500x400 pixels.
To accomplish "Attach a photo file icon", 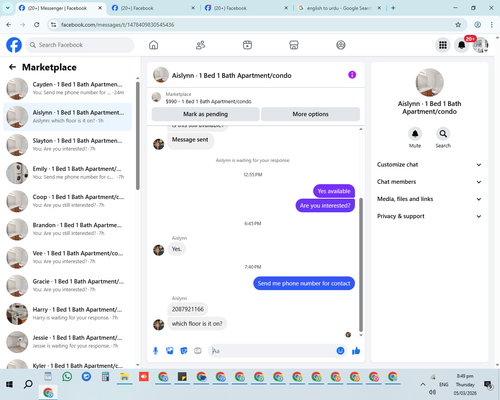I will 170,351.
